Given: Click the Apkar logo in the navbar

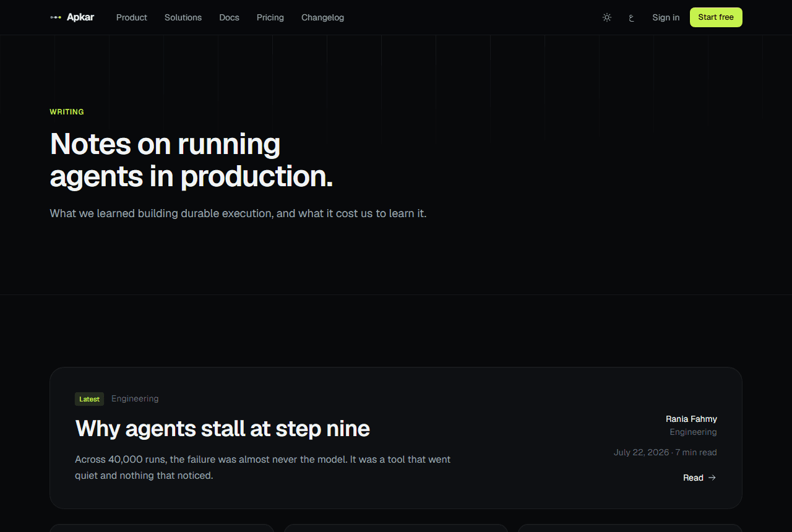Looking at the screenshot, I should click(x=72, y=17).
